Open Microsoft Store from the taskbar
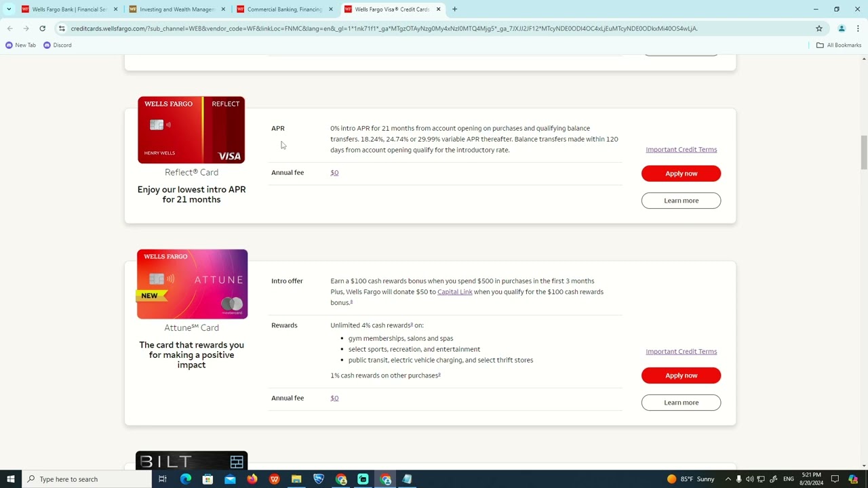868x488 pixels. pos(208,479)
